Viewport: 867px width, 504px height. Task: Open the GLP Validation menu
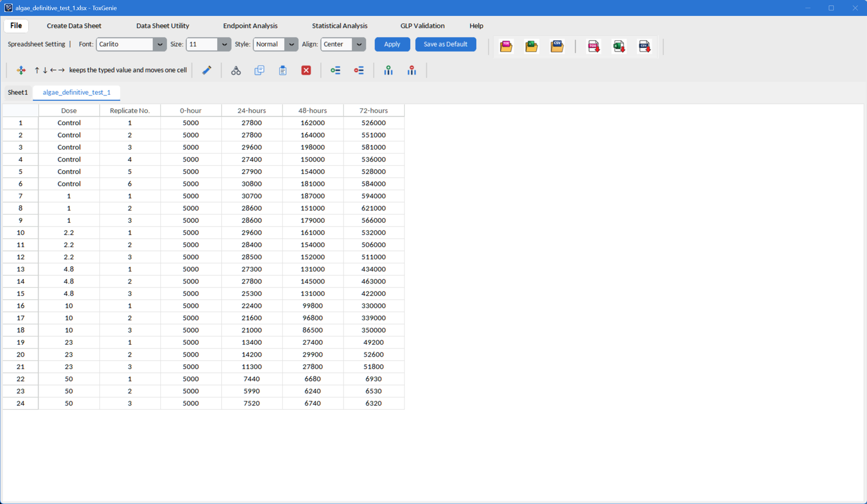click(423, 25)
